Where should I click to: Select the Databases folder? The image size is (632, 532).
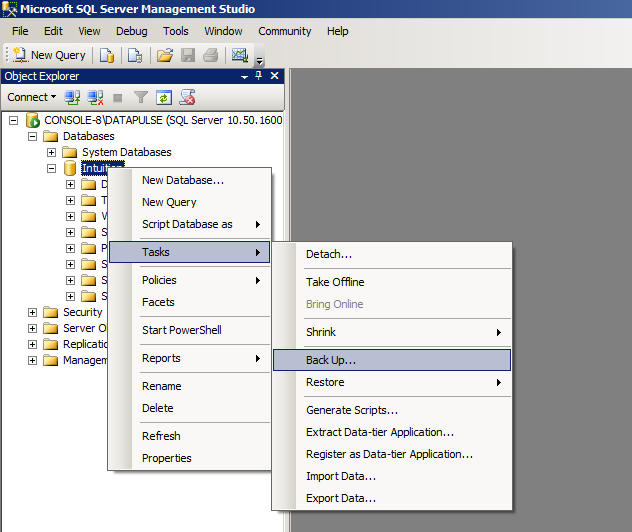(89, 136)
